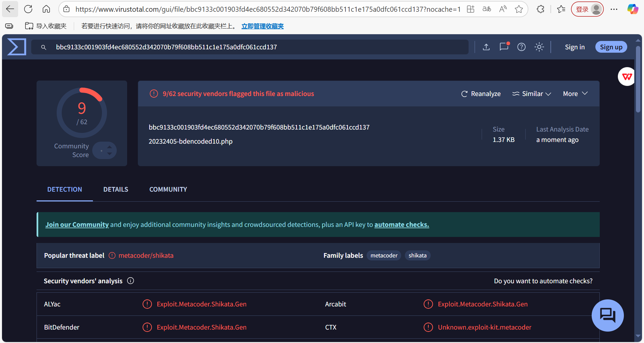644x343 pixels.
Task: Click the file name 20232405-bdencoded10.php
Action: pos(191,141)
